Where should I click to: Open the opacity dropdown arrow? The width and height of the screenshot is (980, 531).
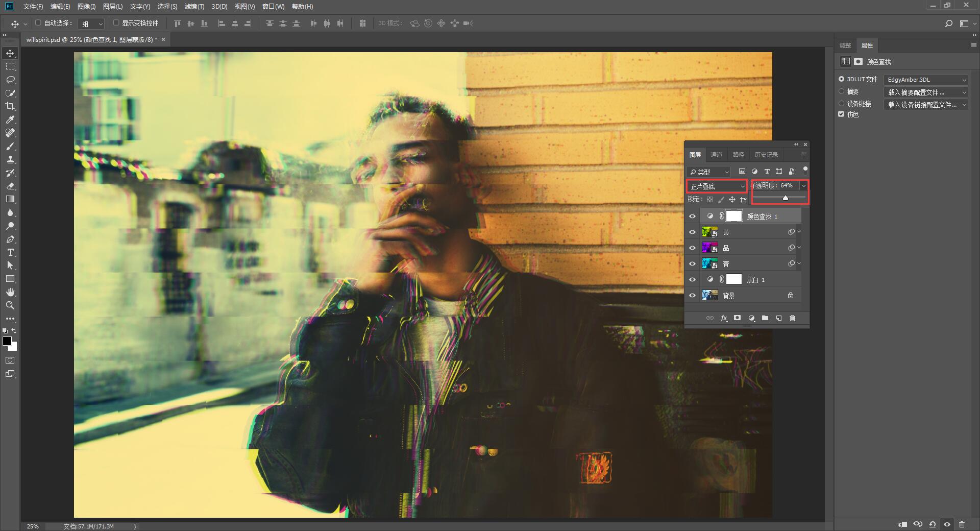[x=803, y=186]
